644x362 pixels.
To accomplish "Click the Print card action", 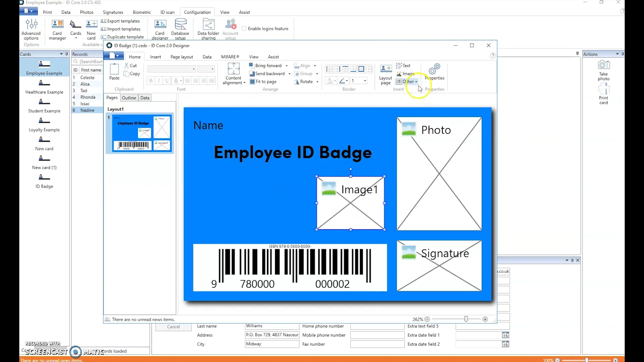I will [604, 95].
